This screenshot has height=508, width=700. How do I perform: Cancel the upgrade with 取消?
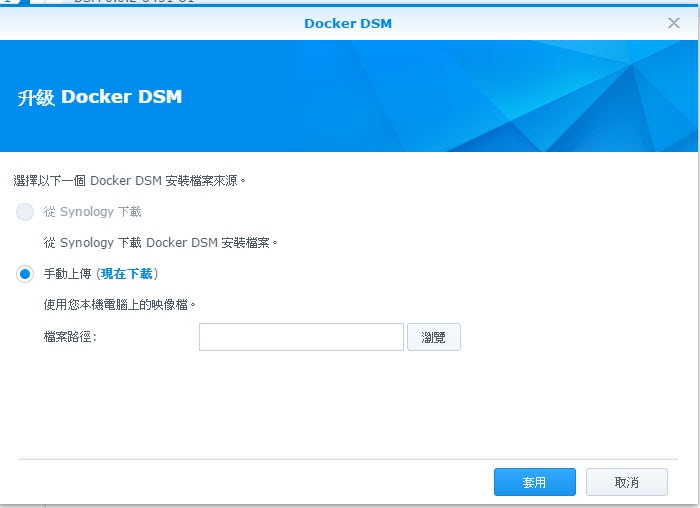626,482
